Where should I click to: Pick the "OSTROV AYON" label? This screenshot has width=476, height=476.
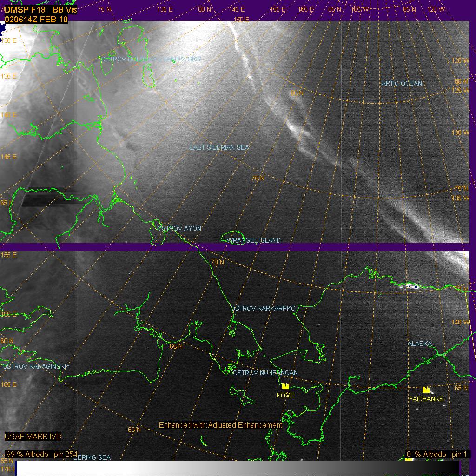179,228
